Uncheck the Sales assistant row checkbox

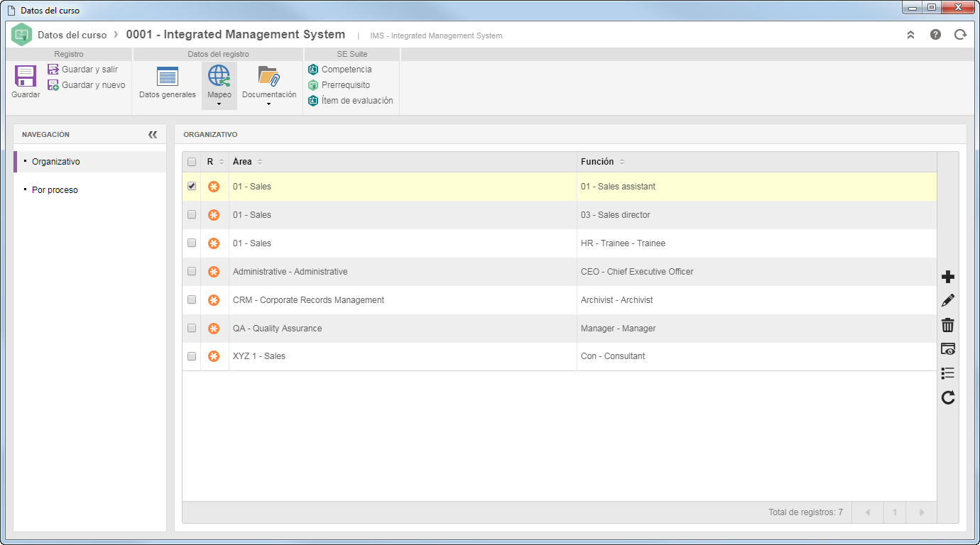coord(192,186)
